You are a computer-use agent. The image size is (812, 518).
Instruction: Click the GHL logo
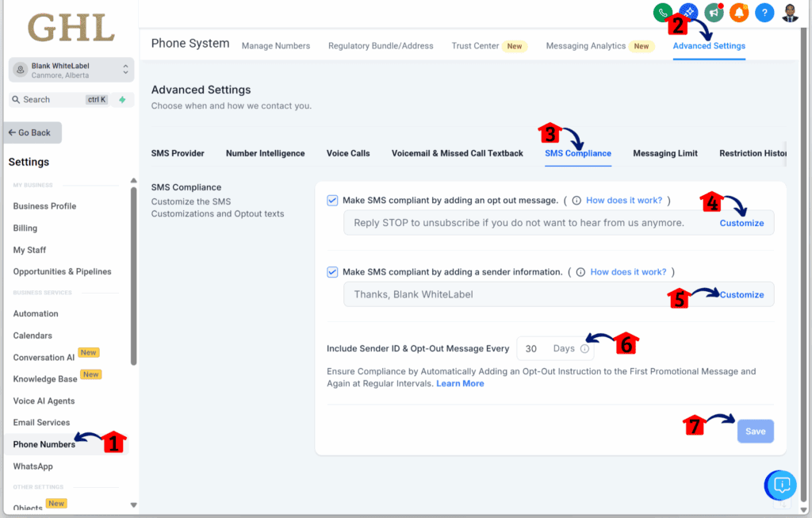coord(71,28)
